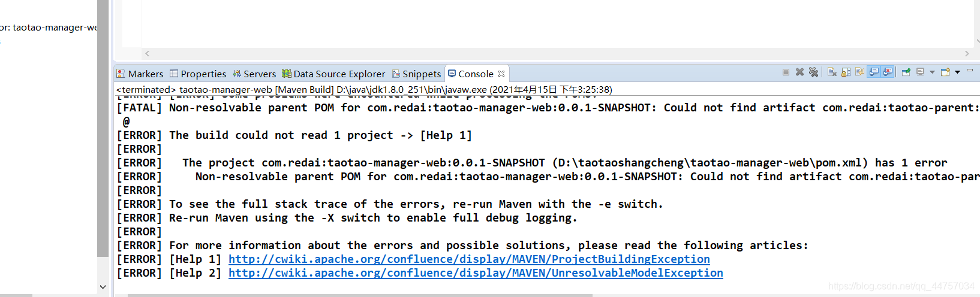This screenshot has width=980, height=297.
Task: Click the Open Console icon
Action: (x=945, y=72)
